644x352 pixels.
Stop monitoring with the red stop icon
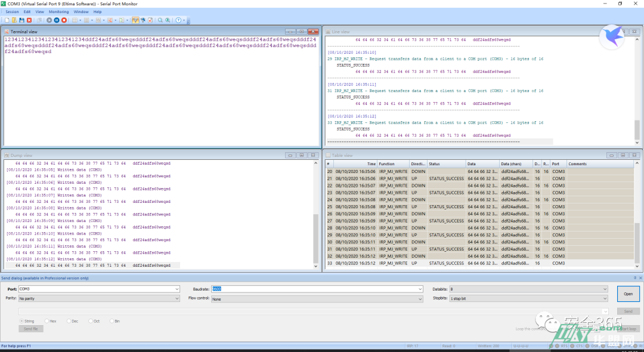[64, 20]
